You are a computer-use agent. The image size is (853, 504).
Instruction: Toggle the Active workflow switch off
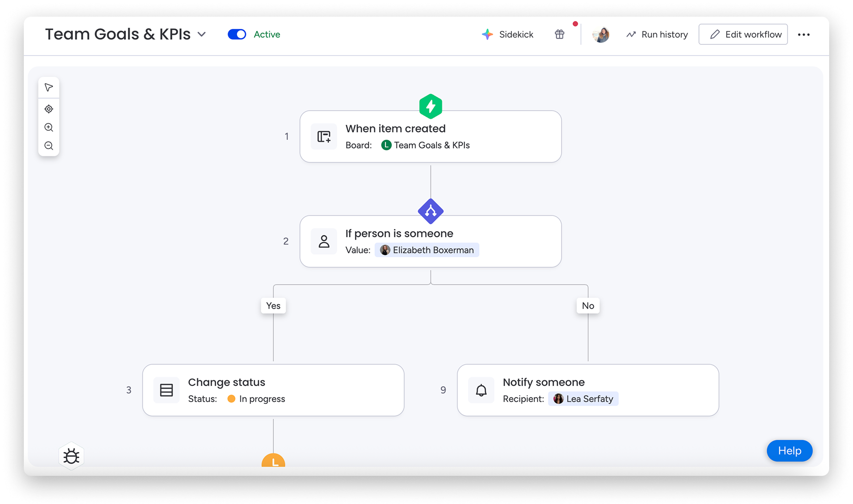click(237, 34)
